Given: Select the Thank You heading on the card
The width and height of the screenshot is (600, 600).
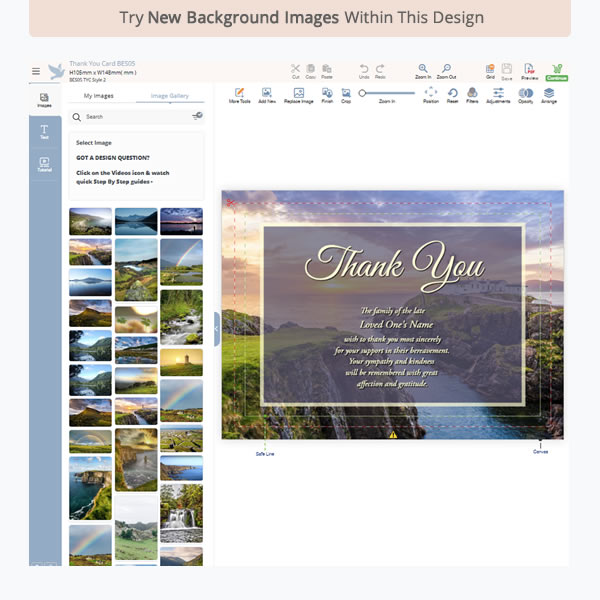Looking at the screenshot, I should (x=395, y=266).
